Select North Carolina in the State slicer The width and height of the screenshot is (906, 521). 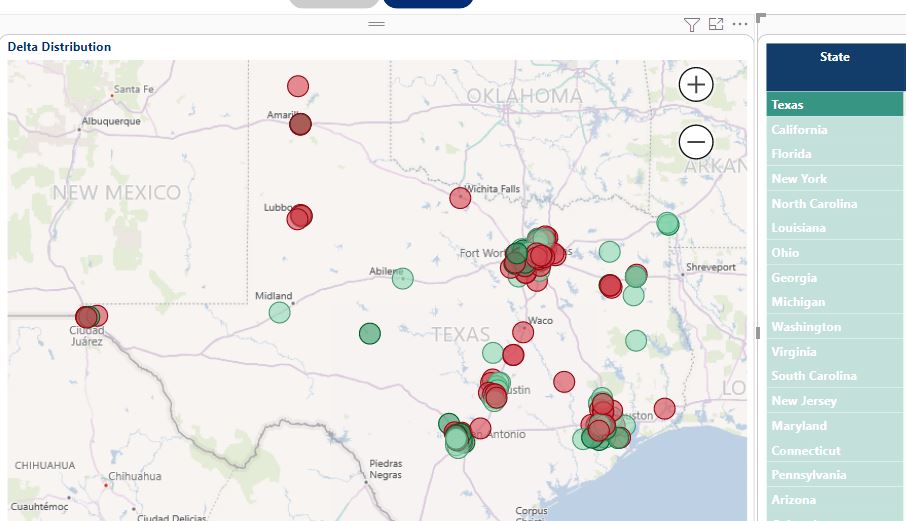834,203
